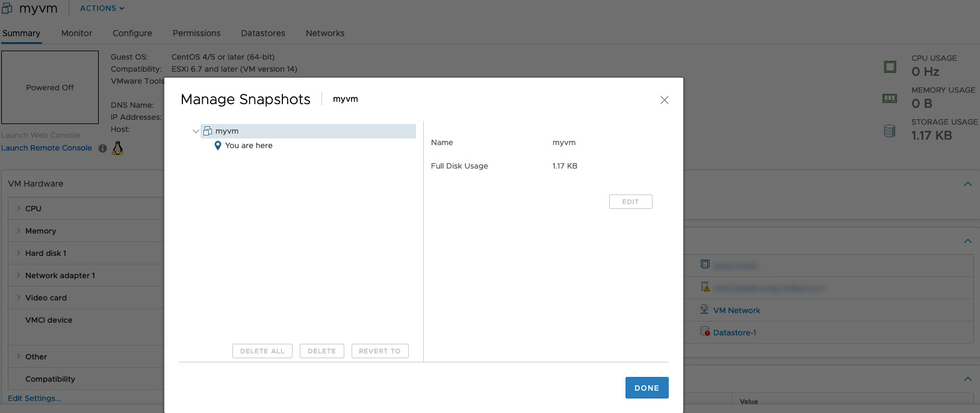Click the VM Hardware panel title

(x=36, y=184)
